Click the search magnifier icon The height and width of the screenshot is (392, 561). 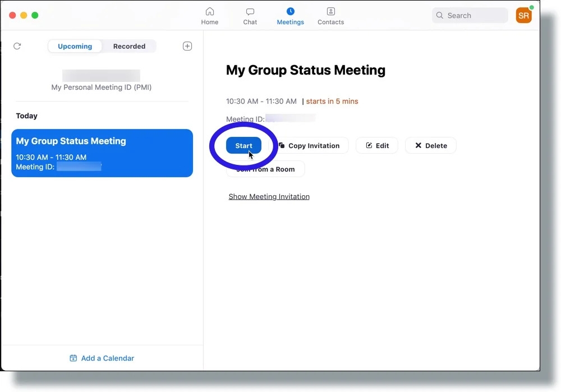pos(440,15)
